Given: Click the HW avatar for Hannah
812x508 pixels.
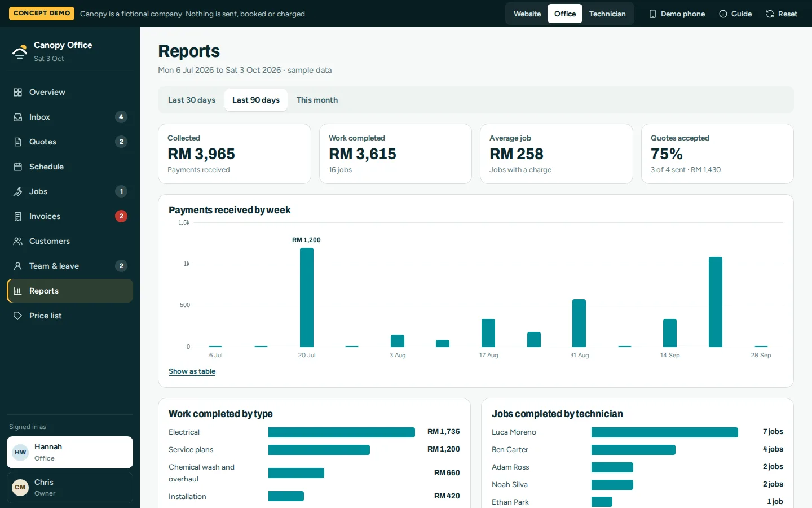Looking at the screenshot, I should click(x=20, y=452).
